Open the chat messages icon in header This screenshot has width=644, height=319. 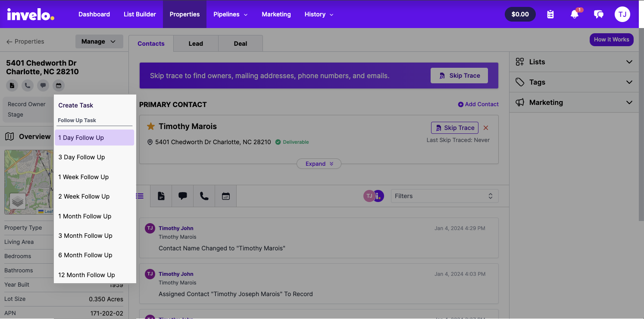pyautogui.click(x=598, y=14)
